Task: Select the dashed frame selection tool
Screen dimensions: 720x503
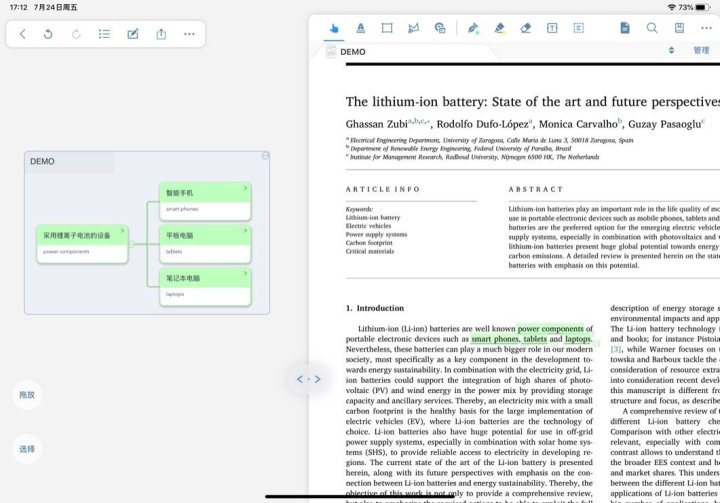Action: coord(579,28)
